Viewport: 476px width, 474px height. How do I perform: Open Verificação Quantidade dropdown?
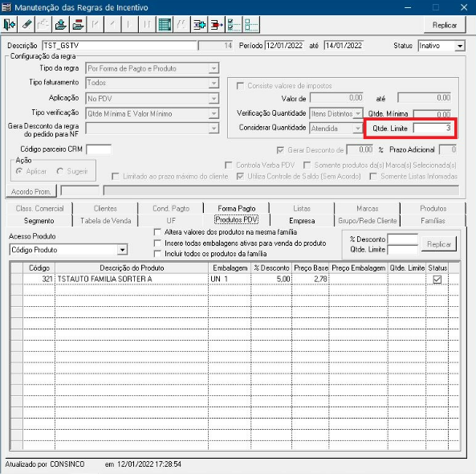tap(358, 113)
